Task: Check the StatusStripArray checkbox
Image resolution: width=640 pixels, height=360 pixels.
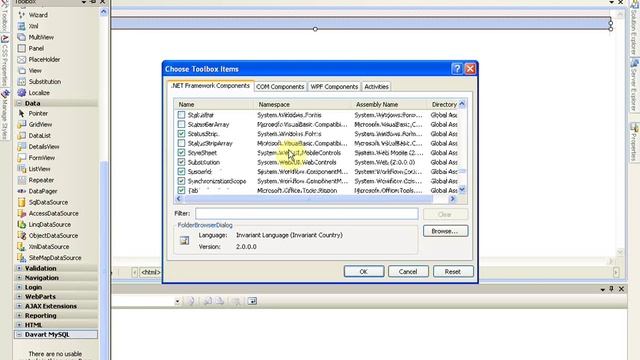Action: (181, 143)
